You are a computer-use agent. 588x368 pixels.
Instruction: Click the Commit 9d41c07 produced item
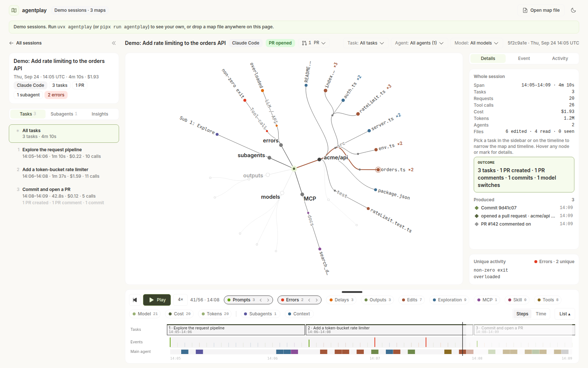coord(524,208)
